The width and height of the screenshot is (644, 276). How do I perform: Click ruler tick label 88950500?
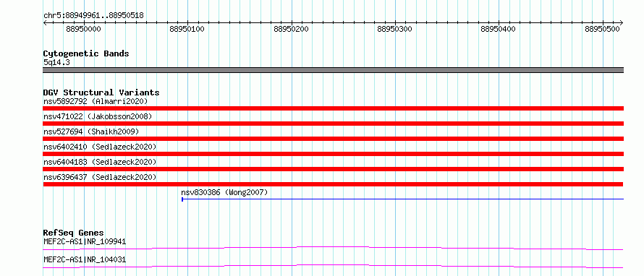pyautogui.click(x=603, y=29)
